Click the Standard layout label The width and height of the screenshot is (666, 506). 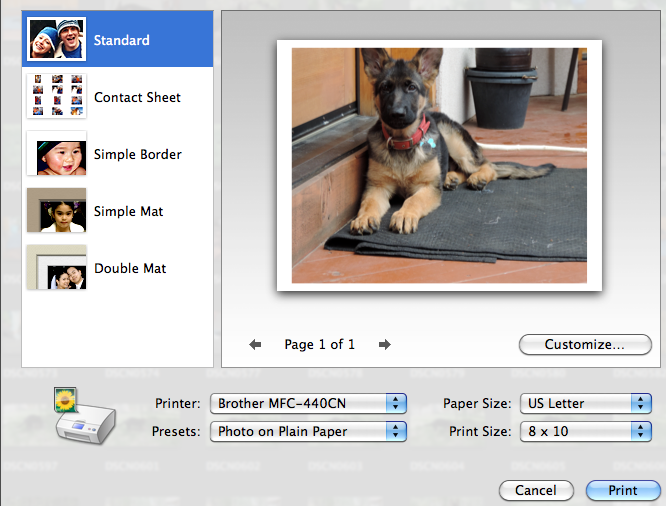pyautogui.click(x=121, y=40)
